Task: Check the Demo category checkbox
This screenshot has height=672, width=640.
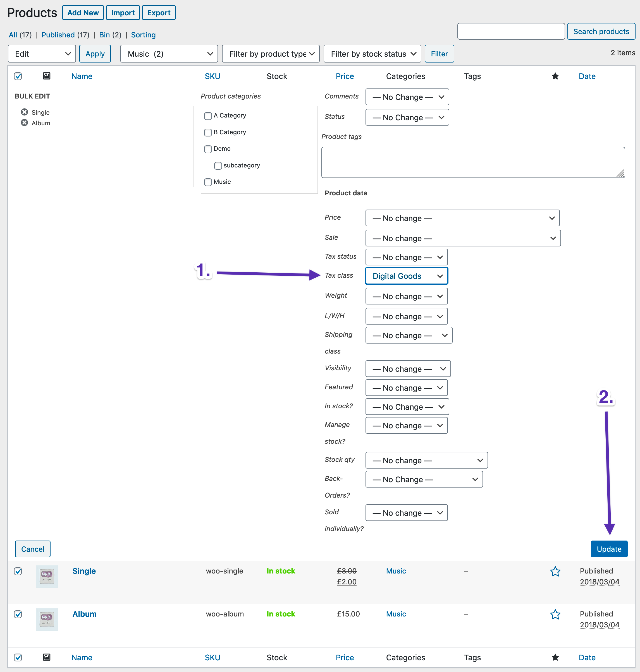Action: pyautogui.click(x=208, y=149)
